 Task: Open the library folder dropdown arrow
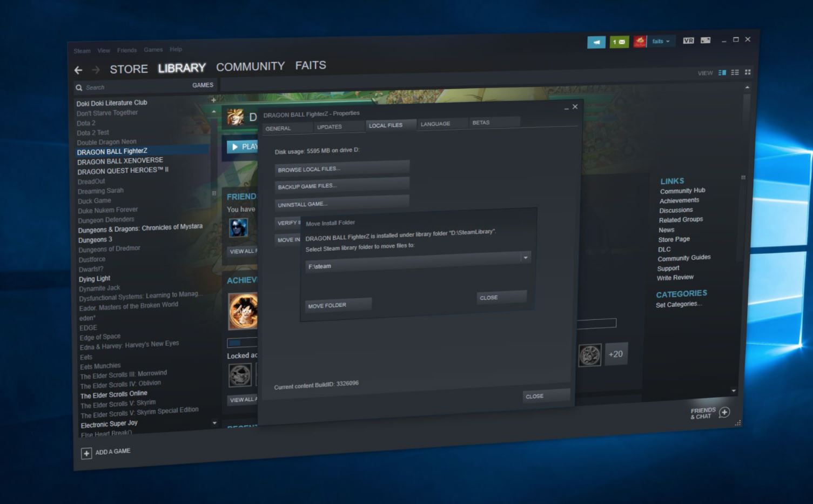point(525,258)
